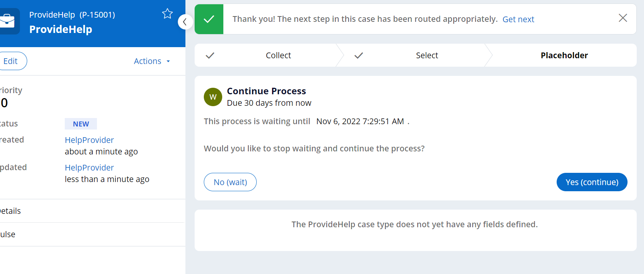
Task: Collapse the left panel with chevron
Action: click(185, 22)
